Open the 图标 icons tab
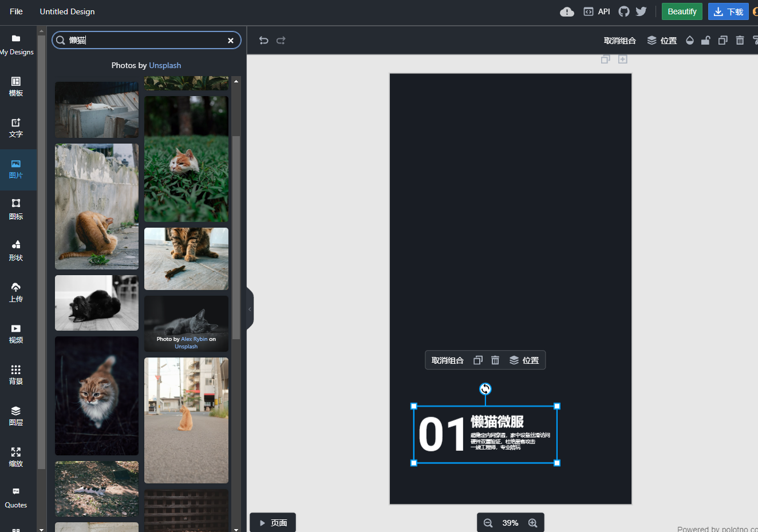Image resolution: width=758 pixels, height=532 pixels. 16,211
